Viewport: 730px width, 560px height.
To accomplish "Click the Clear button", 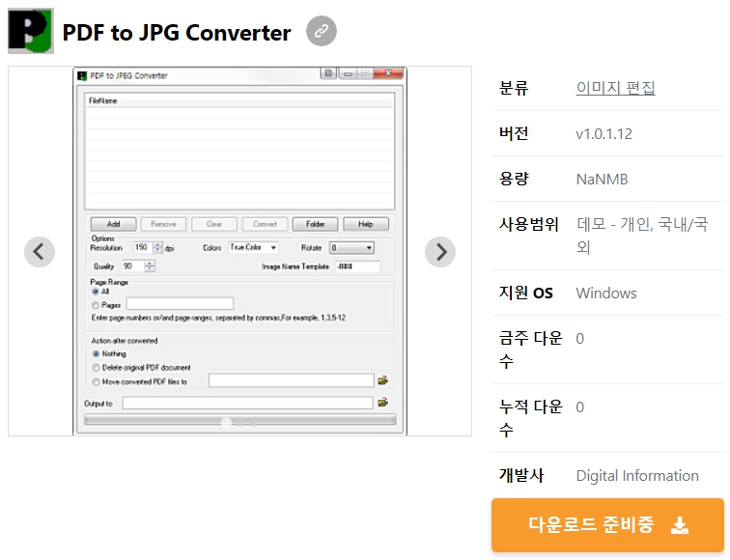I will pyautogui.click(x=214, y=224).
